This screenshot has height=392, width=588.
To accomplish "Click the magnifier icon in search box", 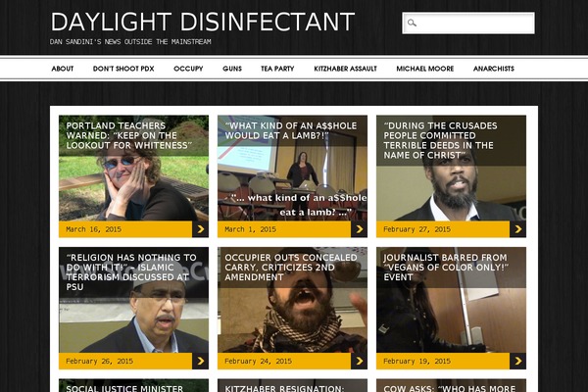I will pos(412,23).
